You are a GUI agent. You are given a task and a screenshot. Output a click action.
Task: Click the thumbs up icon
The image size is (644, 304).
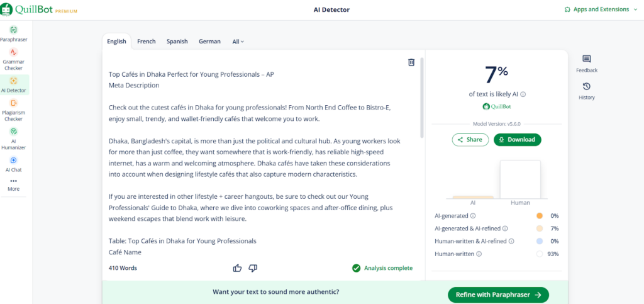(237, 268)
